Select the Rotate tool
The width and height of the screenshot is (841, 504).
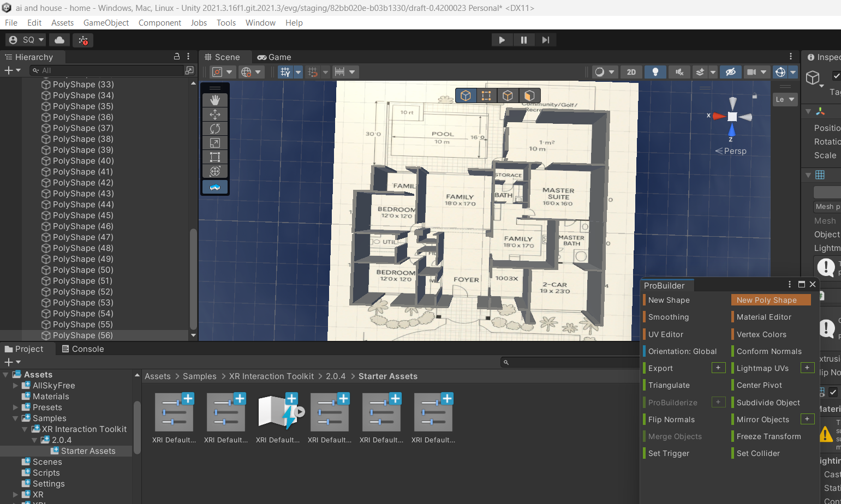point(215,129)
